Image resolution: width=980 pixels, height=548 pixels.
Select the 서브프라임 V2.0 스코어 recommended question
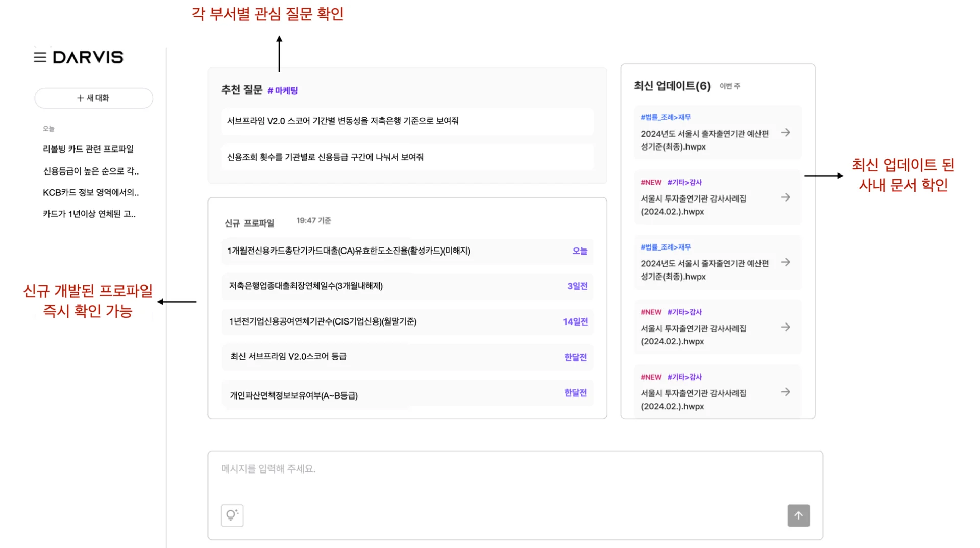407,121
